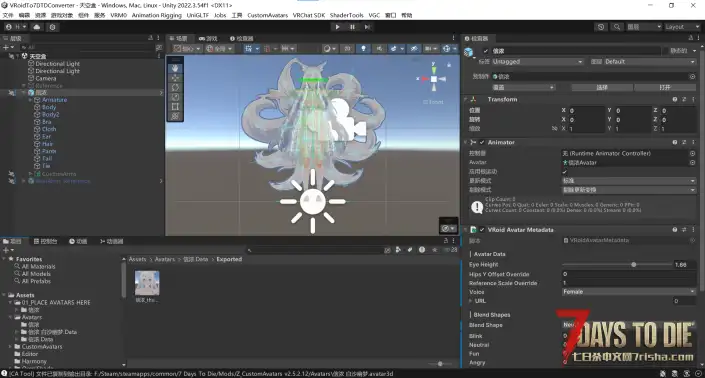This screenshot has height=378, width=705.
Task: Open the Animation Rigging menu
Action: [156, 15]
